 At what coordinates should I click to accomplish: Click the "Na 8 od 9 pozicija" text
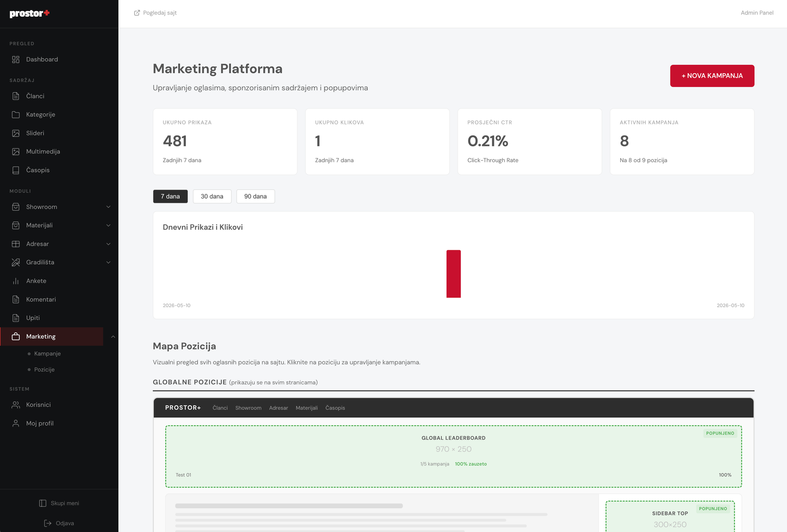point(643,160)
